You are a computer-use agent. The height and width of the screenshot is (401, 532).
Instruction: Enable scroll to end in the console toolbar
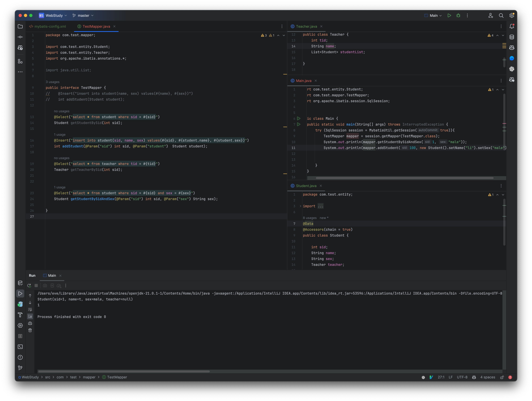30,316
